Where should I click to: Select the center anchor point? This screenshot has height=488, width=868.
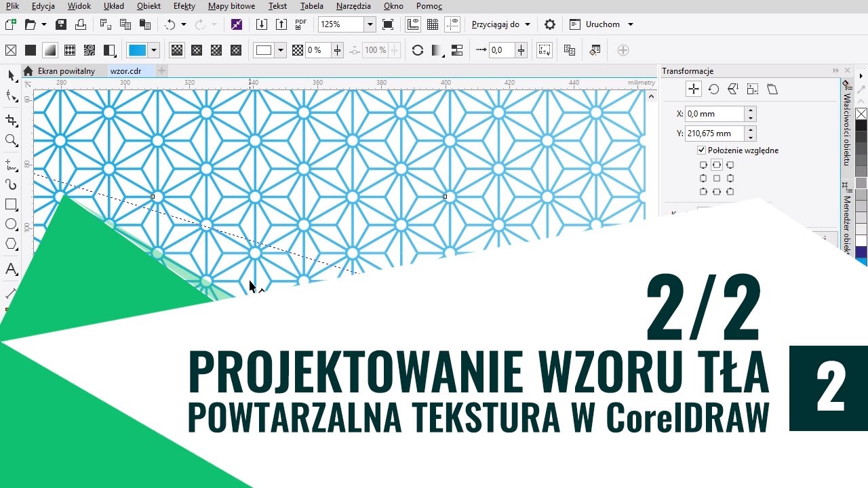(x=717, y=178)
